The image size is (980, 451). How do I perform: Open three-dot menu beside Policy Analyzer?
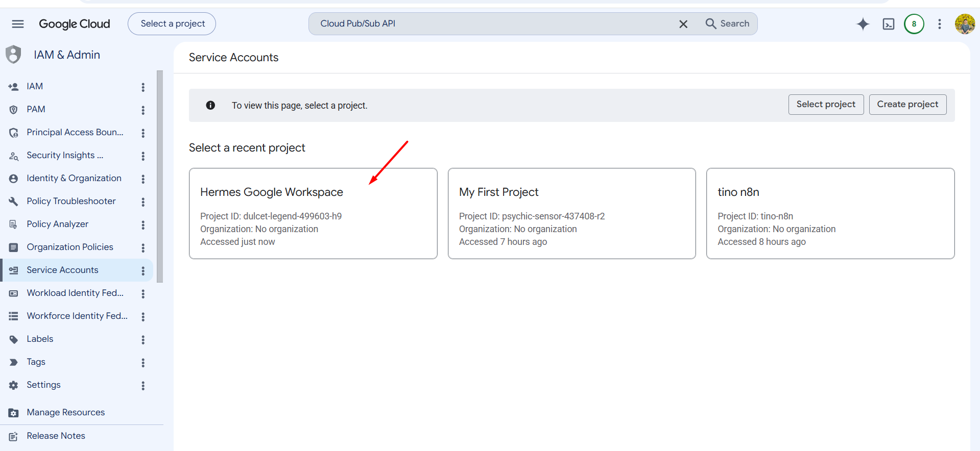click(143, 225)
